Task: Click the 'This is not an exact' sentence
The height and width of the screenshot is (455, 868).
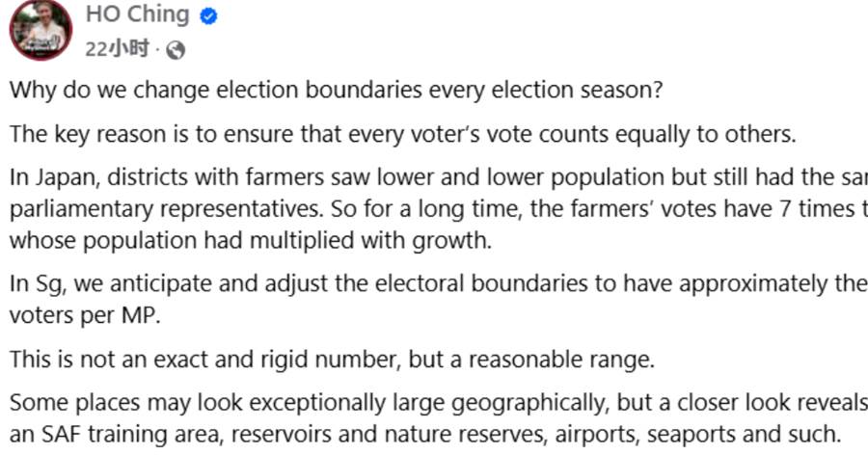Action: coord(333,361)
